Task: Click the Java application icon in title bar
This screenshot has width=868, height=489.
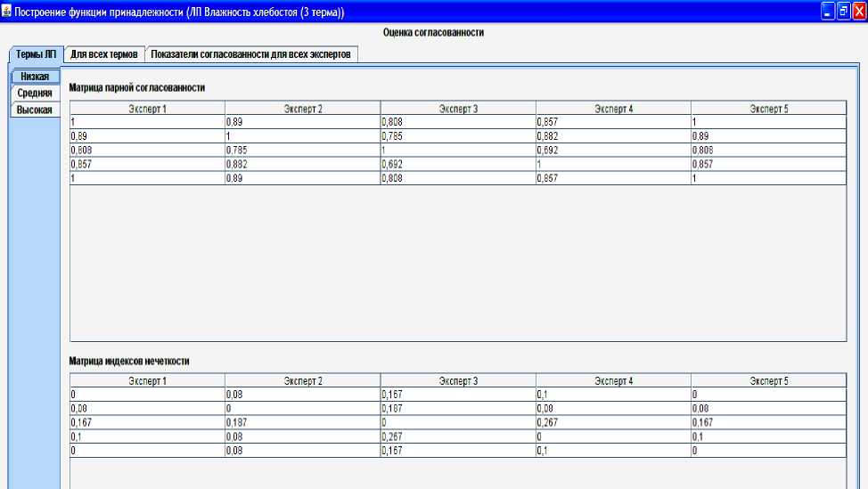Action: (x=6, y=11)
